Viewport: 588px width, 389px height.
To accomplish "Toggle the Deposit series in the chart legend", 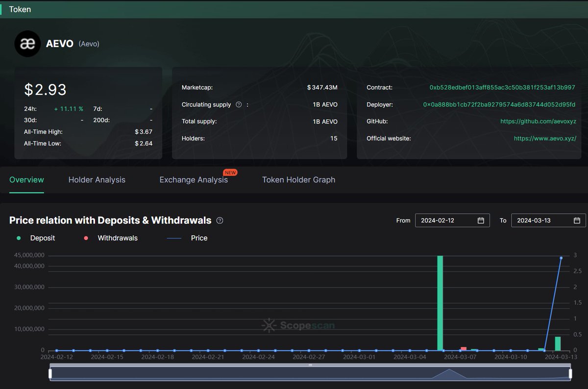I will [x=36, y=238].
